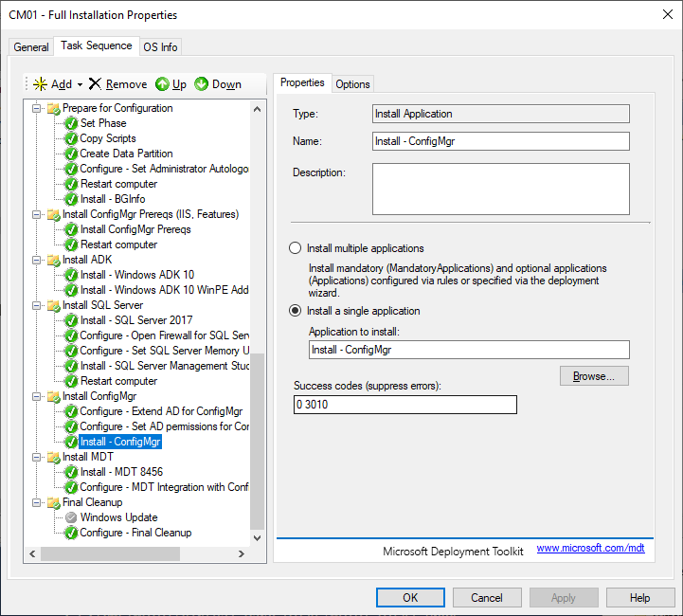
Task: Click the Final Cleanup step check icon
Action: [71, 533]
